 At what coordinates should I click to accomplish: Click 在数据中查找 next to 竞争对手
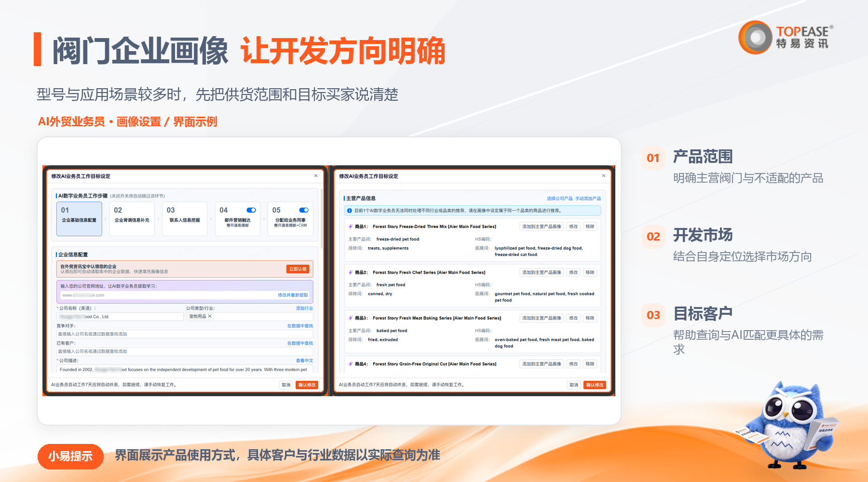coord(300,326)
